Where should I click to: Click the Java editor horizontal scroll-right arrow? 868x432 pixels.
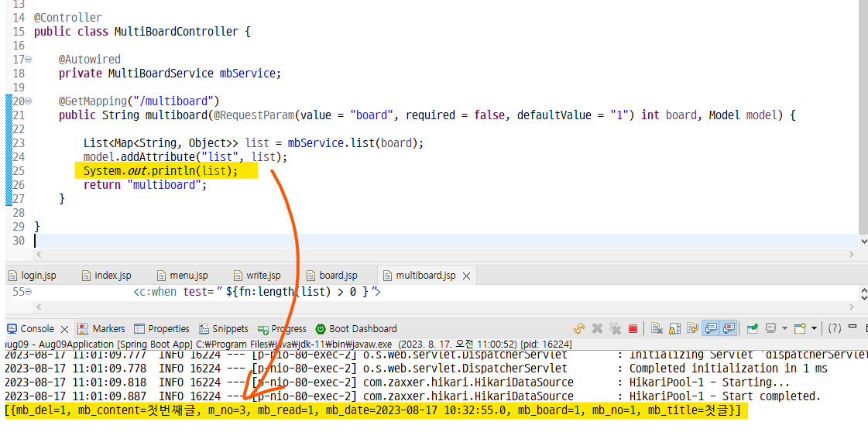(x=852, y=254)
